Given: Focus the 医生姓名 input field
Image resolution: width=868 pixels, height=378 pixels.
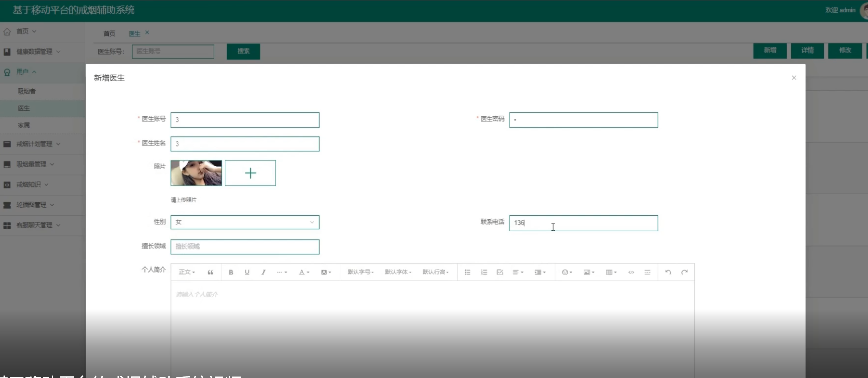Looking at the screenshot, I should 245,144.
